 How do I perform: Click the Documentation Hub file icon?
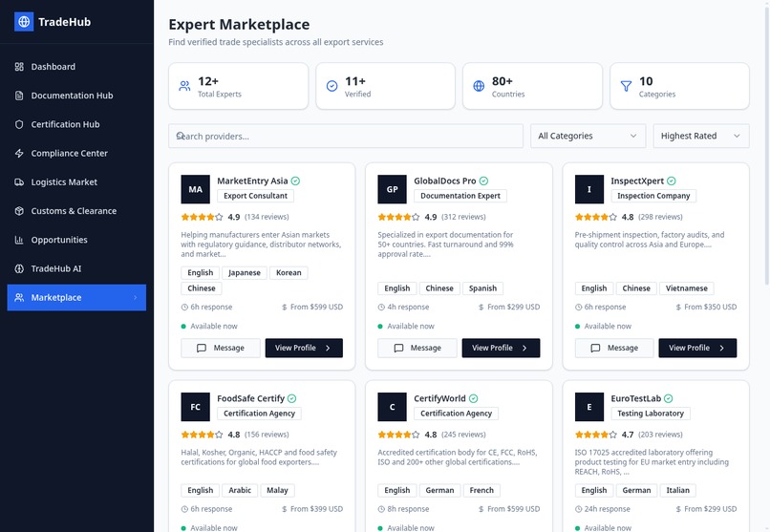[x=19, y=96]
